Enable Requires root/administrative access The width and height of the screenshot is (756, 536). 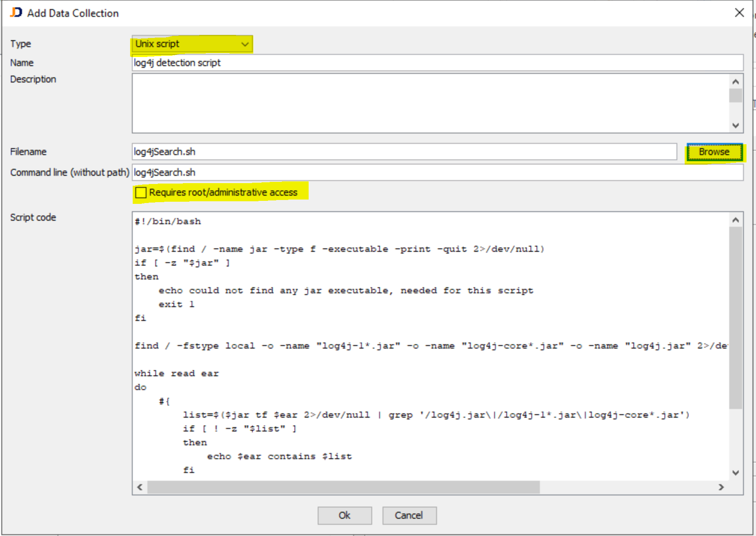[140, 193]
